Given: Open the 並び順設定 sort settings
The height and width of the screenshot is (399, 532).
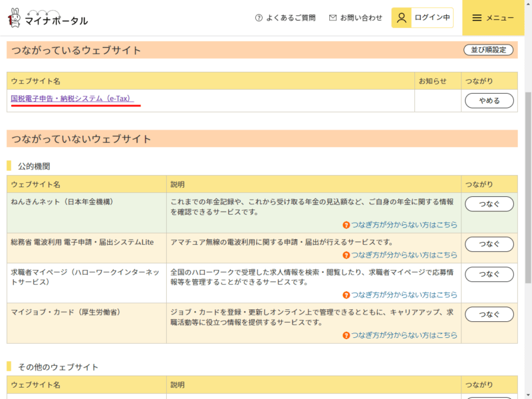Looking at the screenshot, I should click(489, 50).
